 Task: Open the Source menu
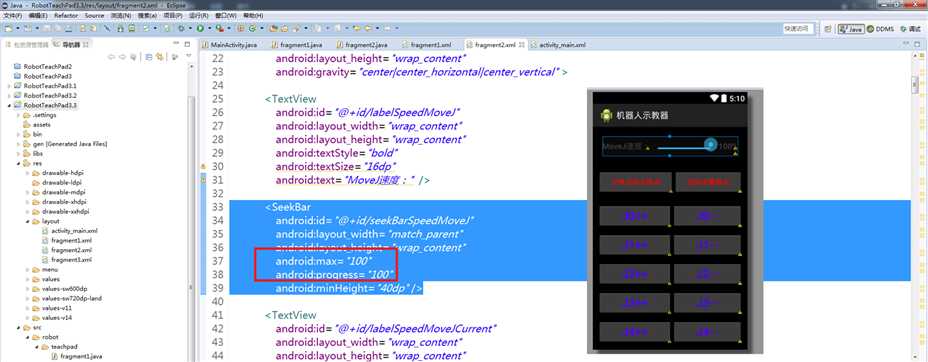pyautogui.click(x=94, y=15)
